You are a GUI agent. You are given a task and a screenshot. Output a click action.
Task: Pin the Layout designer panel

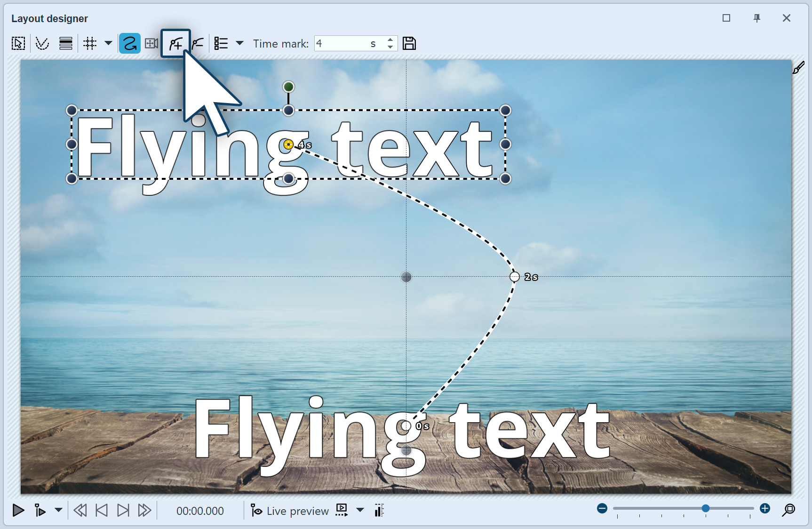coord(757,18)
